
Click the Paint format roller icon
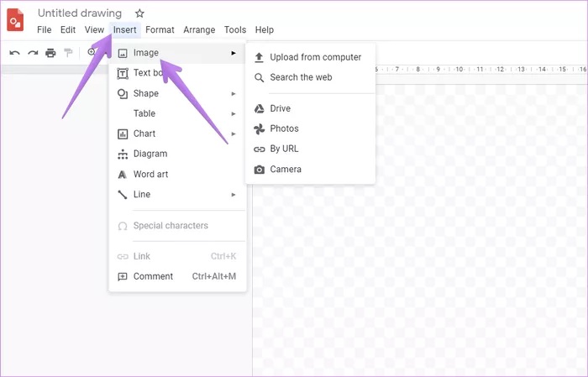[68, 53]
